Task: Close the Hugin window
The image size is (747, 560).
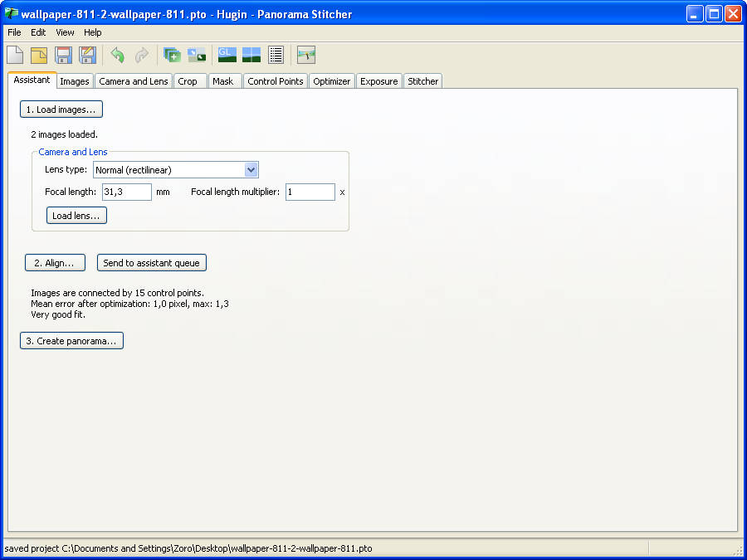Action: 733,14
